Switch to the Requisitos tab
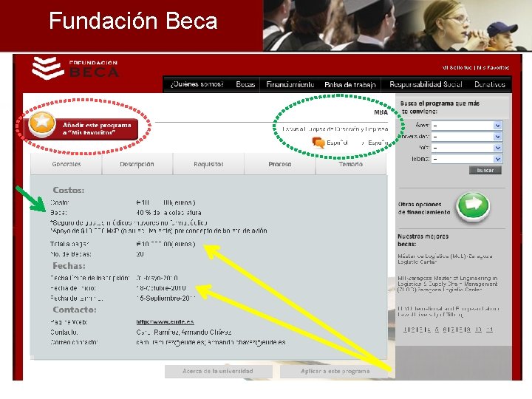This screenshot has width=532, height=399. pyautogui.click(x=208, y=164)
